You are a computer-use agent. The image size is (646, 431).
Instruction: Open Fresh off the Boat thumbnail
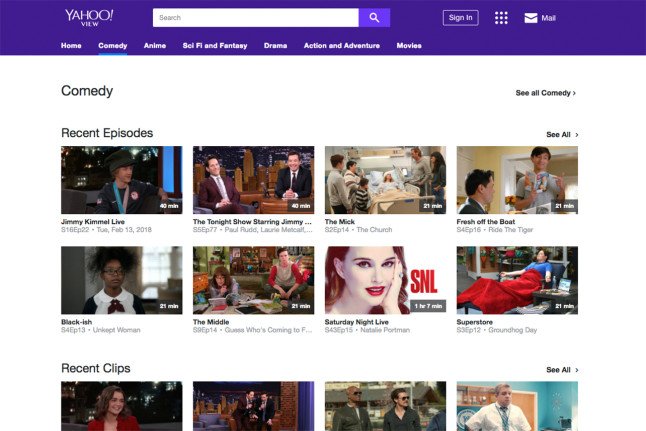point(517,180)
